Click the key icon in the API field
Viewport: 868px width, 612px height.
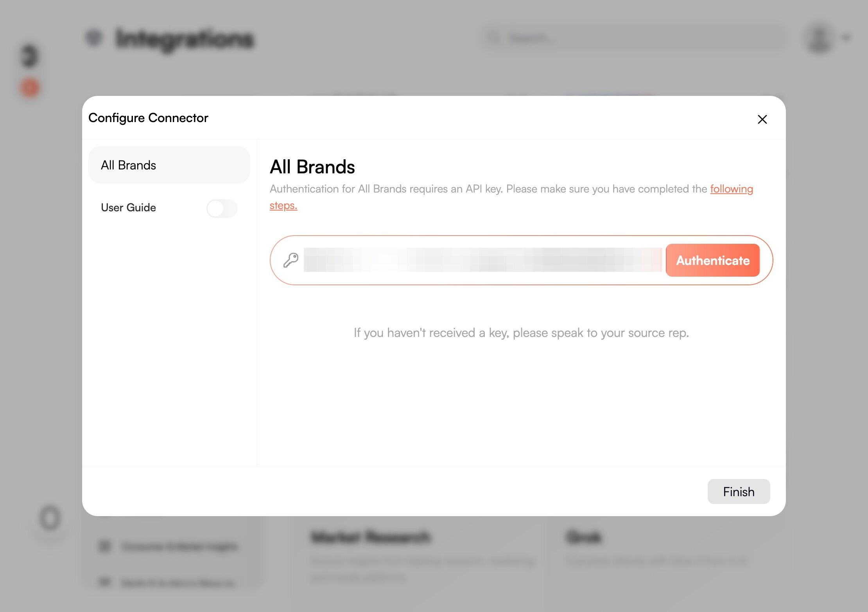tap(291, 260)
